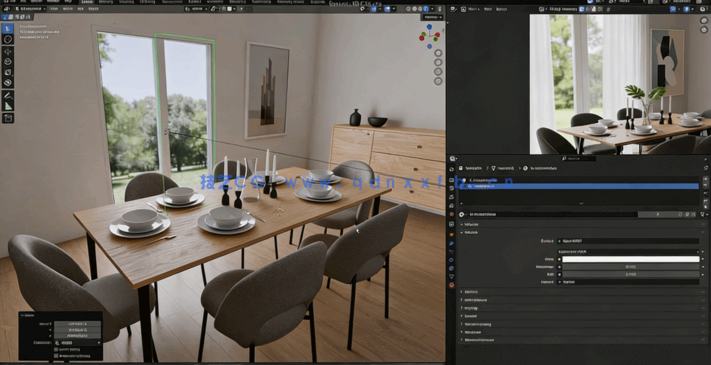Open the white Base Color swatch
Screen dimensions: 711x365
point(631,259)
